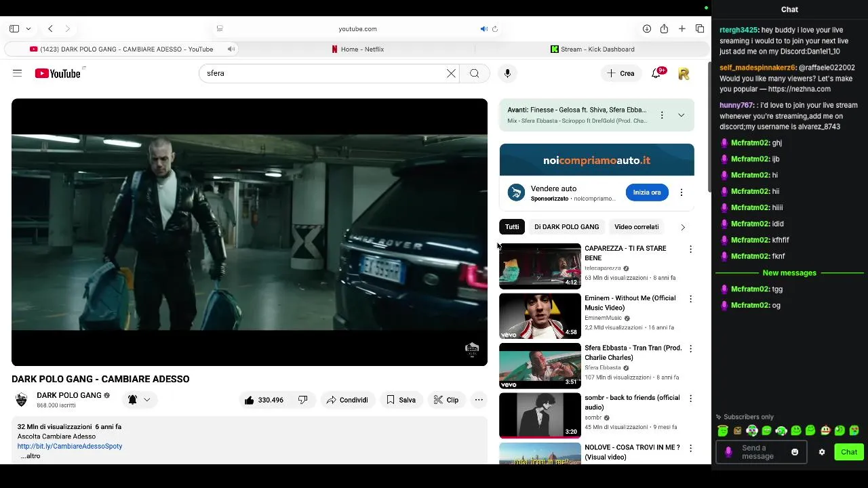Viewport: 868px width, 488px height.
Task: Click the youtube.com address bar
Action: (357, 29)
